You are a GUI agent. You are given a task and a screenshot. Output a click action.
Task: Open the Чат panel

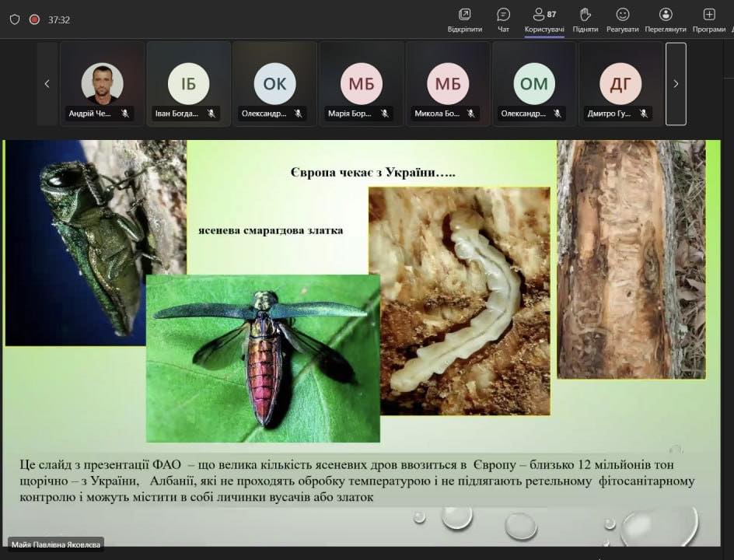pos(503,19)
